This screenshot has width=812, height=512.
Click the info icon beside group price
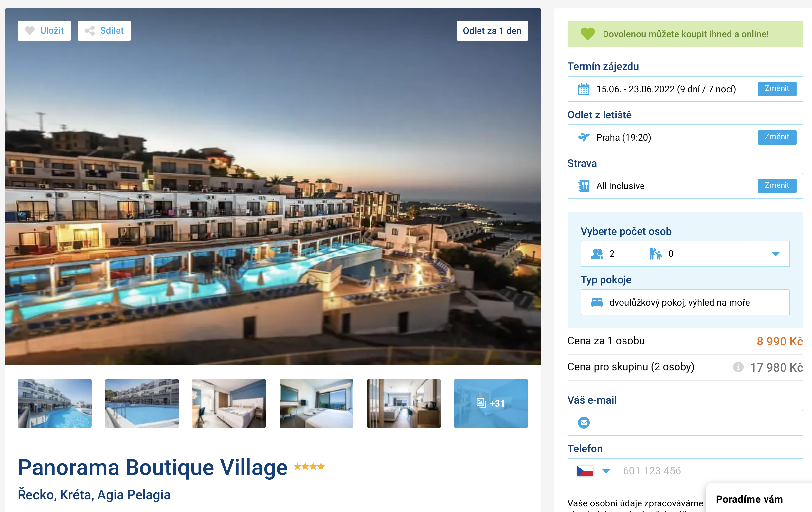(x=738, y=367)
